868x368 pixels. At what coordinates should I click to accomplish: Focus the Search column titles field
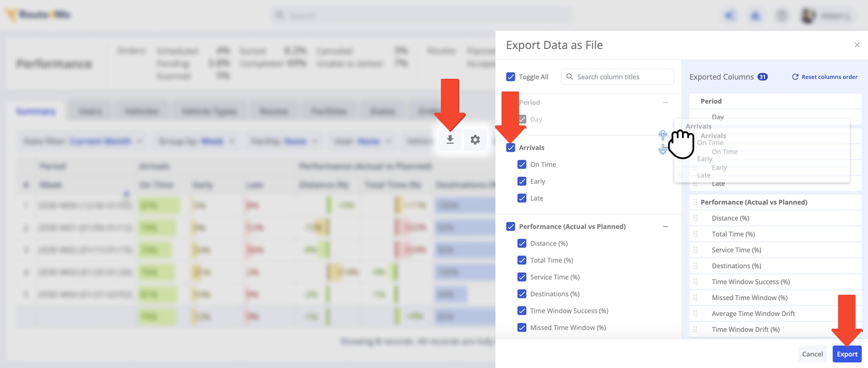(618, 77)
